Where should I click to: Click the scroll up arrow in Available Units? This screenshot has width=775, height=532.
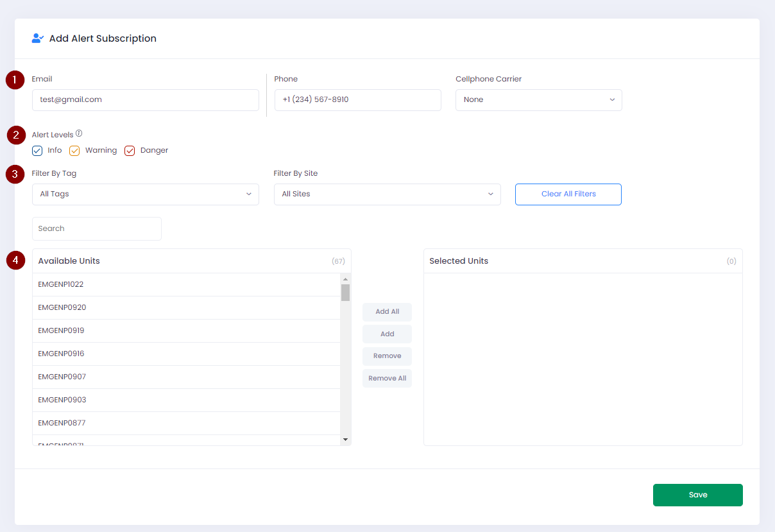coord(345,279)
